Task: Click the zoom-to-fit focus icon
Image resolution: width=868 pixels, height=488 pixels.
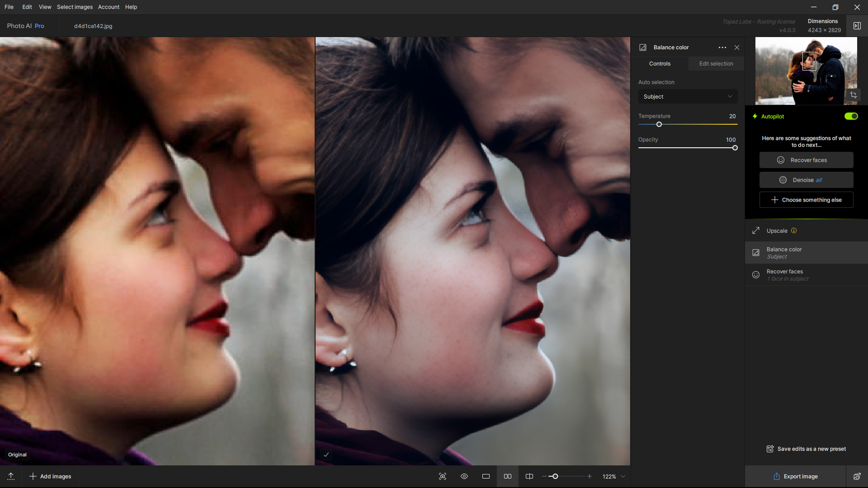Action: coord(443,476)
